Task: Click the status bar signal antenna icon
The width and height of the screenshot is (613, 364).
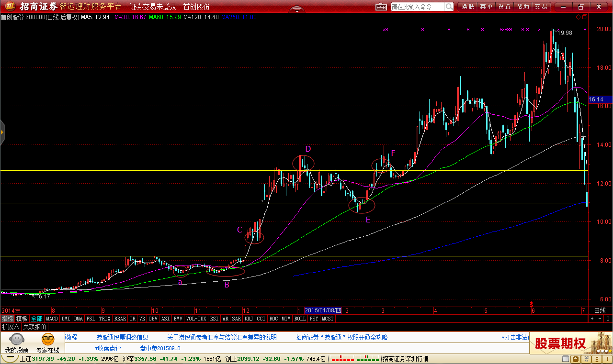Action: coord(586,359)
